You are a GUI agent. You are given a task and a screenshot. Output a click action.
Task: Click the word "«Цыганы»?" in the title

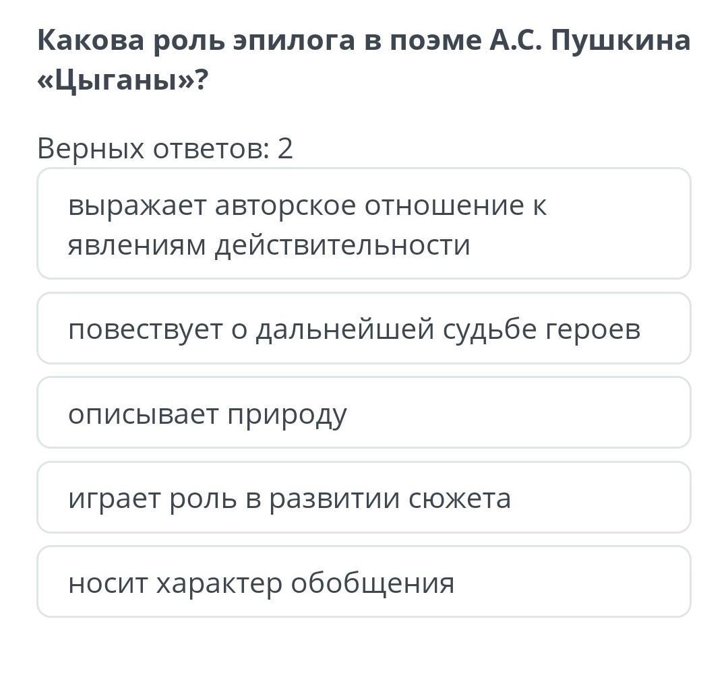(123, 81)
